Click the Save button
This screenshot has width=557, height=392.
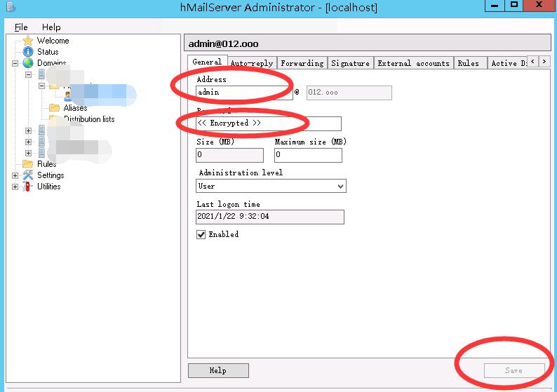coord(514,370)
